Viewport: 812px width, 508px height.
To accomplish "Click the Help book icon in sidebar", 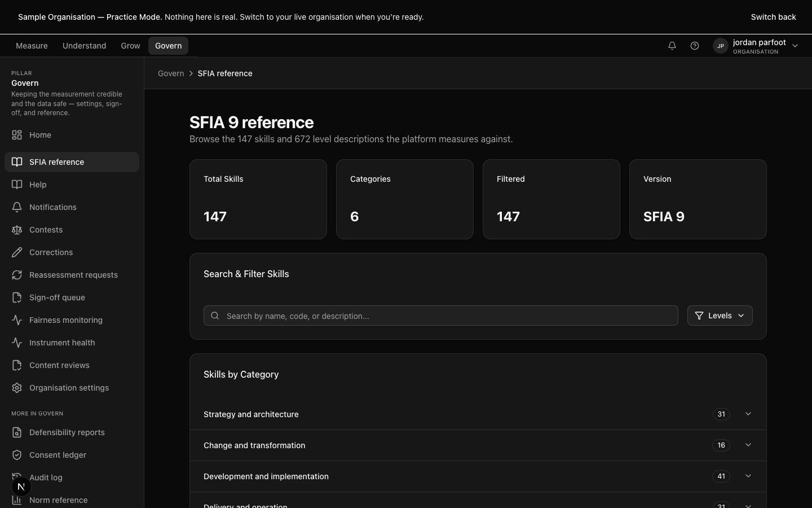I will (17, 185).
